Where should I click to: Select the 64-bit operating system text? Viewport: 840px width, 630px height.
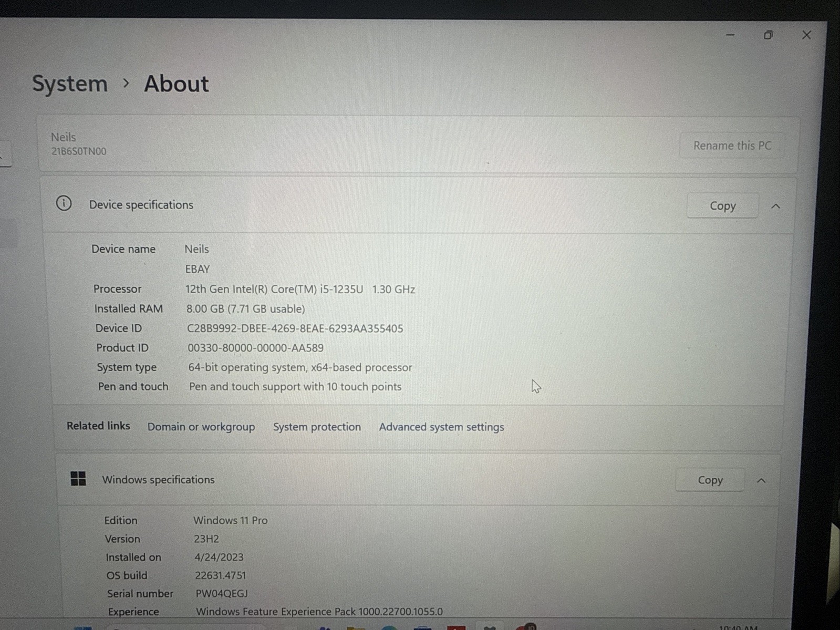click(x=300, y=368)
